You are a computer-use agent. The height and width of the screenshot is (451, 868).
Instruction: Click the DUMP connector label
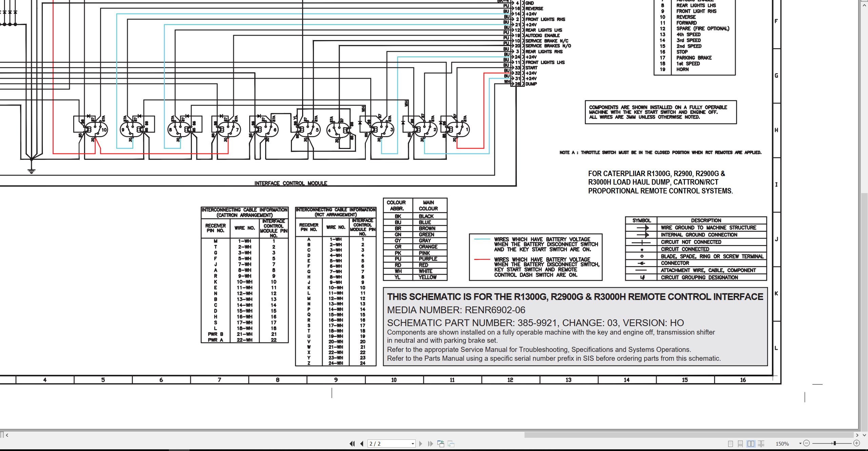[531, 84]
